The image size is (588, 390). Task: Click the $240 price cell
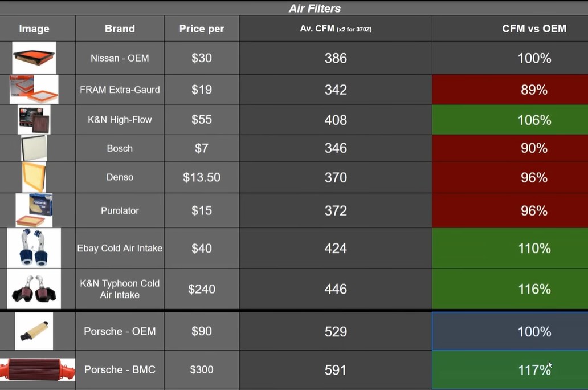coord(202,289)
